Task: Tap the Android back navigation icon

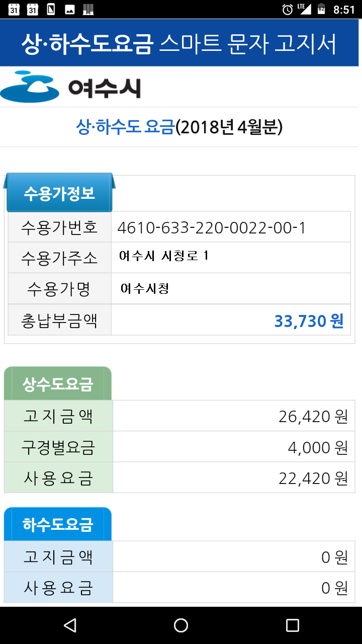Action: pyautogui.click(x=70, y=625)
